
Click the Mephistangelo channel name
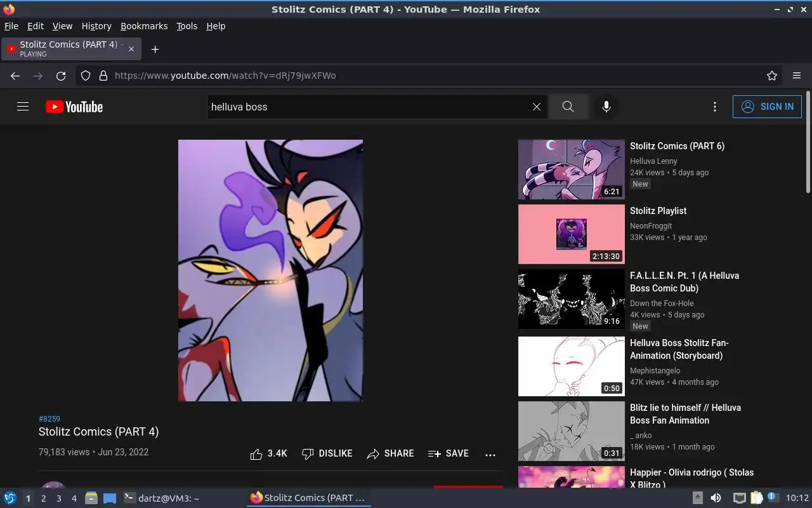[655, 371]
